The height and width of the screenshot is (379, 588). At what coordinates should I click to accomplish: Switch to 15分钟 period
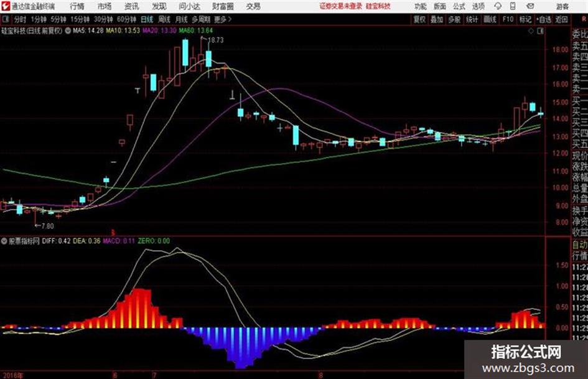pos(80,19)
